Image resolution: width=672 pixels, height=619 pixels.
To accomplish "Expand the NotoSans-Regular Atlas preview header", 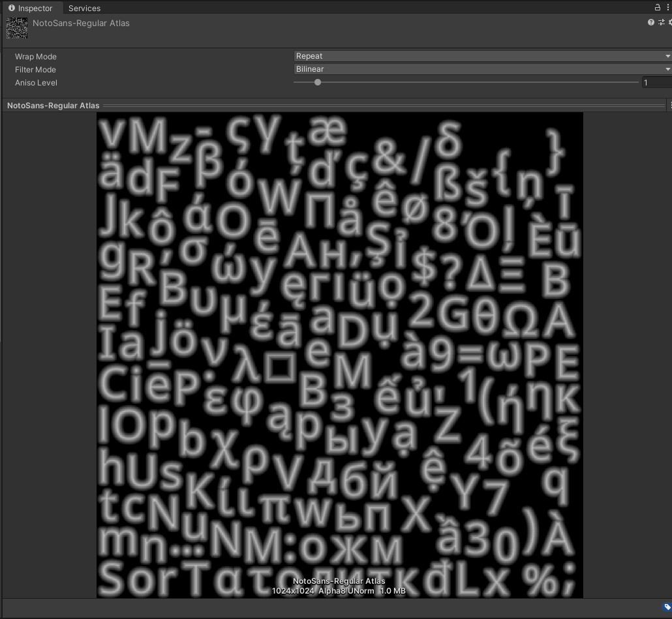I will click(x=52, y=105).
